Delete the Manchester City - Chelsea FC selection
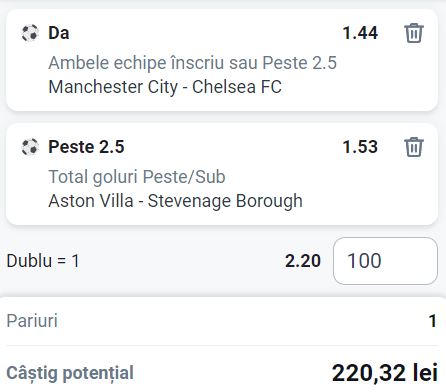446x392 pixels. [414, 33]
